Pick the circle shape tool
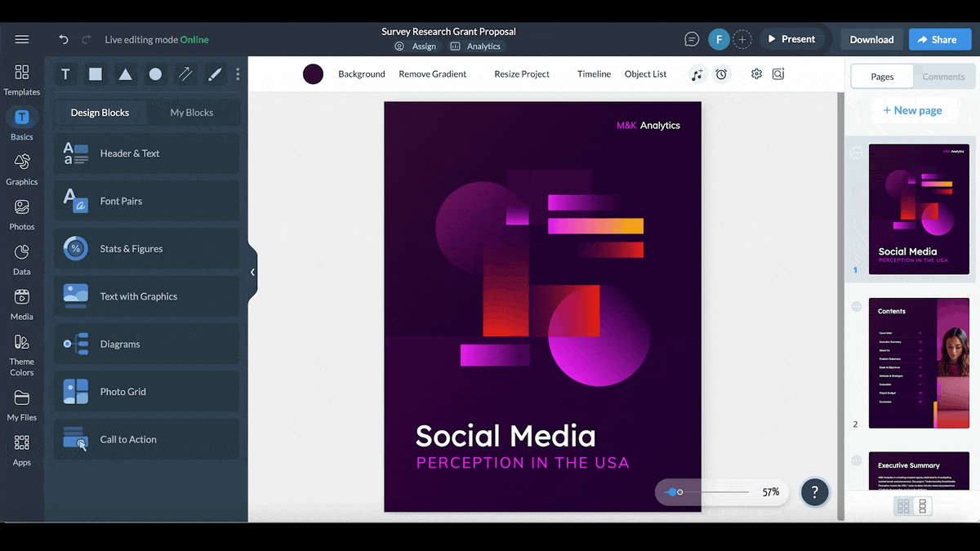The width and height of the screenshot is (980, 551). click(x=155, y=74)
